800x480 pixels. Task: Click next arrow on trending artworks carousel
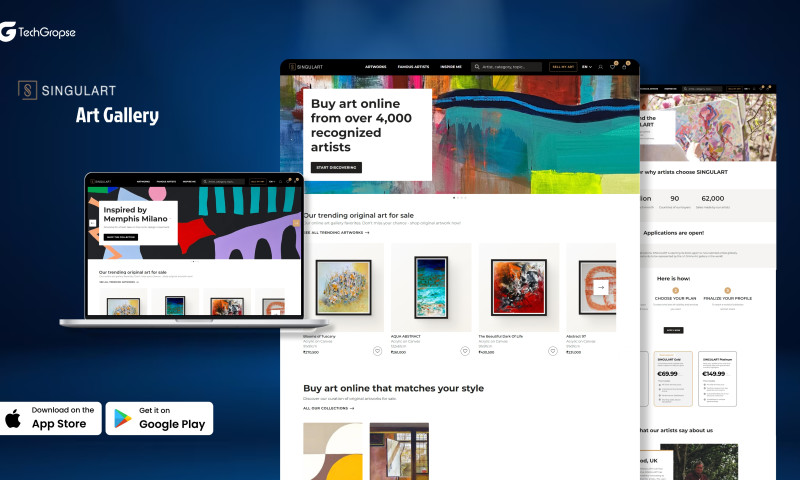click(601, 287)
